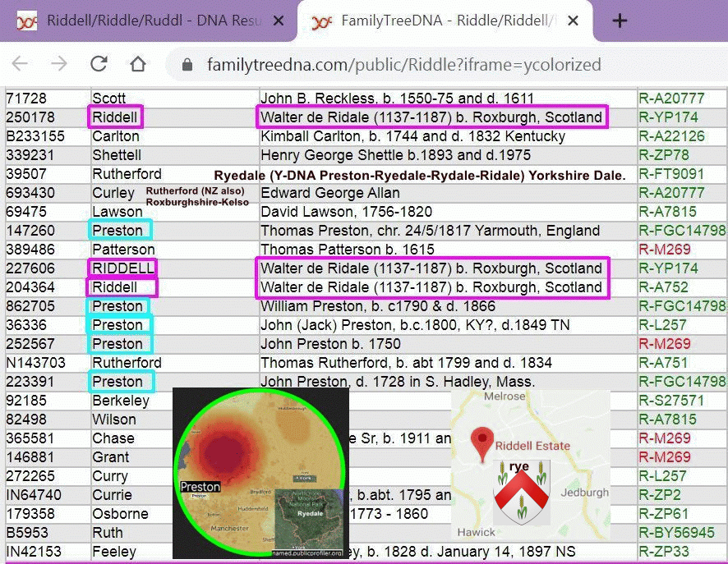The width and height of the screenshot is (728, 564).
Task: Close the Riddell/Riddle/Ruddl DNA Results tab
Action: tap(278, 21)
